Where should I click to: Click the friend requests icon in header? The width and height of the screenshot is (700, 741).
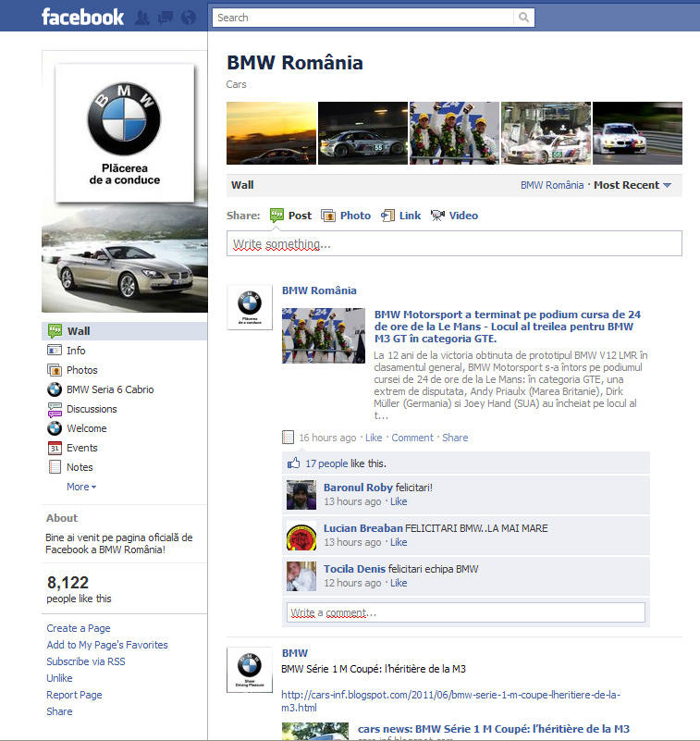pos(142,18)
